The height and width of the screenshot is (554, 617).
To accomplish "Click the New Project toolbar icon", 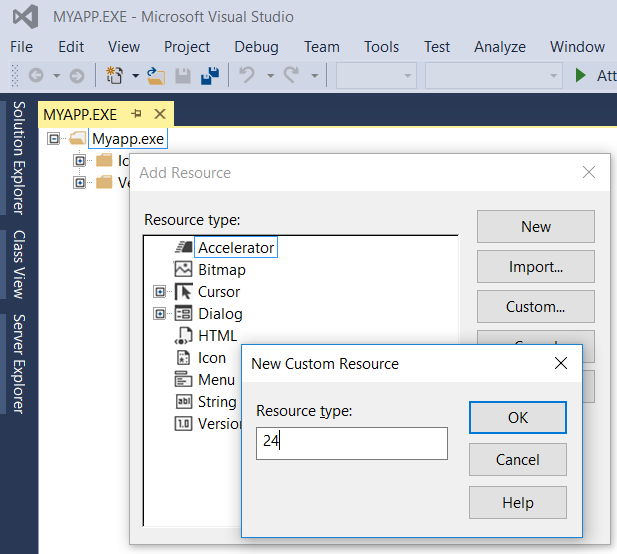I will [112, 76].
